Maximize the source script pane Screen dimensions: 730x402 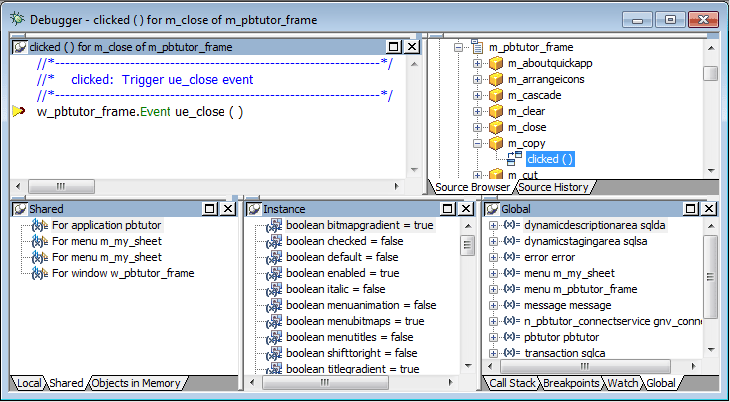[x=394, y=47]
